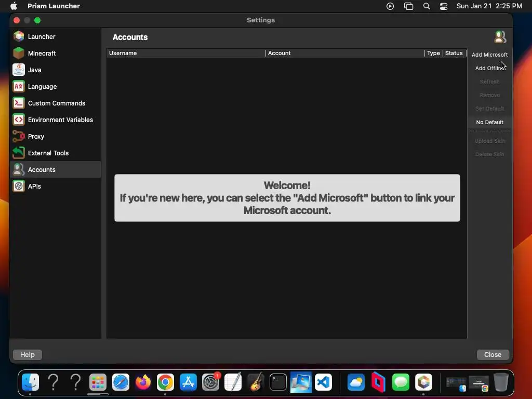Click the Stage Manager menu bar icon

click(408, 6)
